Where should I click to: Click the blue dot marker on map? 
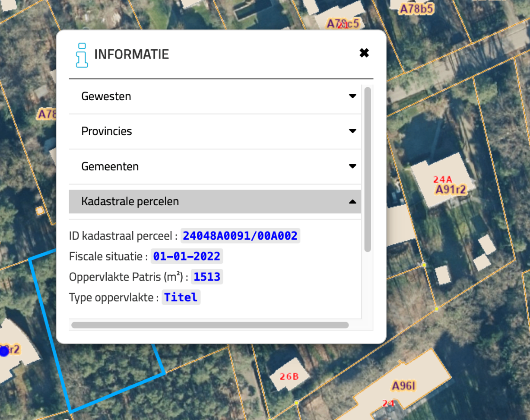[4, 351]
